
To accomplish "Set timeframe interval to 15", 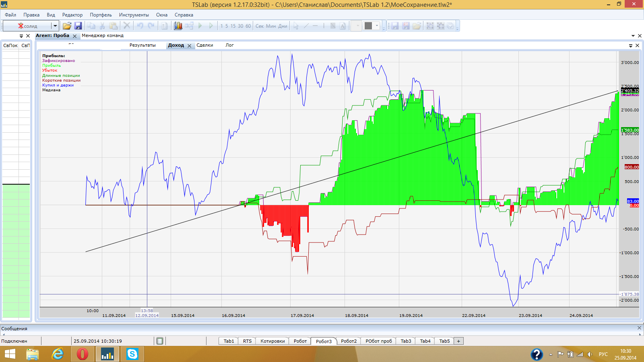I will (x=233, y=26).
